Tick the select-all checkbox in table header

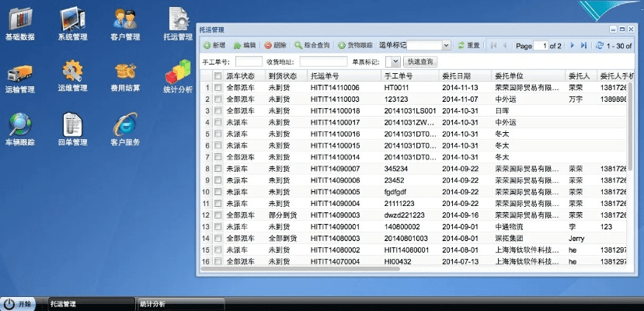click(218, 76)
